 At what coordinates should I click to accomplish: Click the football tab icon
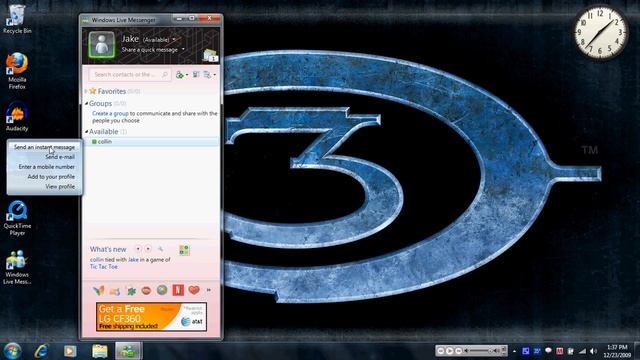coord(146,291)
